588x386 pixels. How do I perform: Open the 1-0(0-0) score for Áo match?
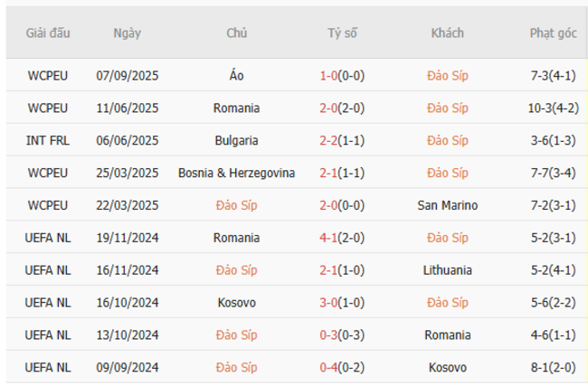coord(342,76)
